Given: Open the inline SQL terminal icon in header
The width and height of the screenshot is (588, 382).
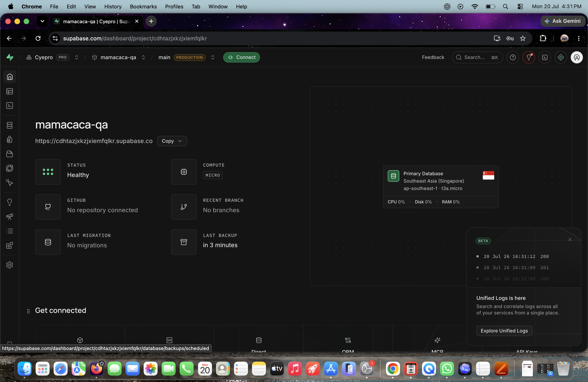Looking at the screenshot, I should pyautogui.click(x=545, y=57).
